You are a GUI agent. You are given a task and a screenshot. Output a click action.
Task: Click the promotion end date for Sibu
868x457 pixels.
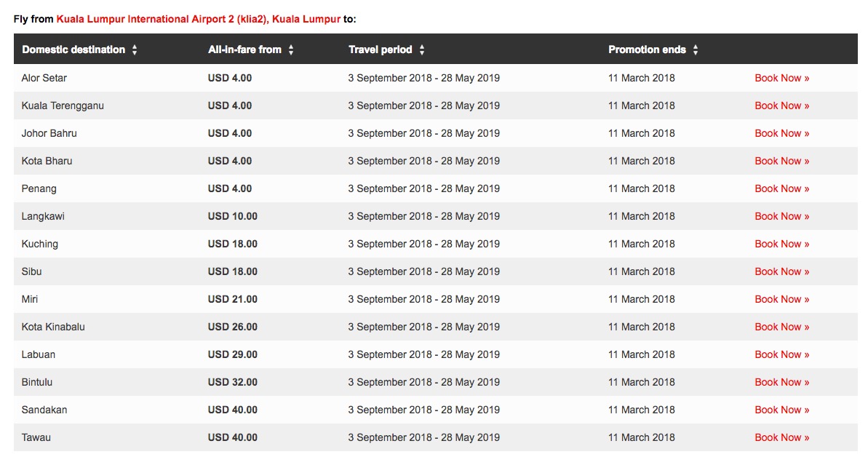click(642, 272)
